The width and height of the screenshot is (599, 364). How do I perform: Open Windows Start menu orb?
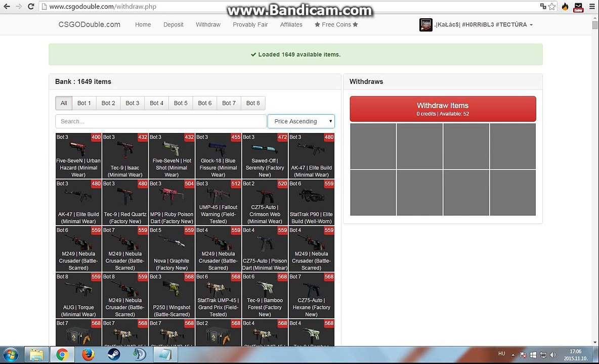coord(10,355)
